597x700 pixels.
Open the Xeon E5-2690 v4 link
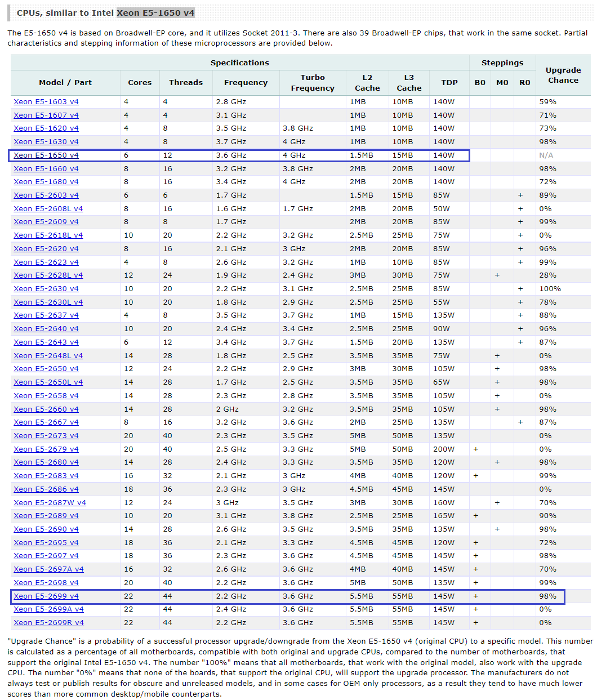(46, 529)
